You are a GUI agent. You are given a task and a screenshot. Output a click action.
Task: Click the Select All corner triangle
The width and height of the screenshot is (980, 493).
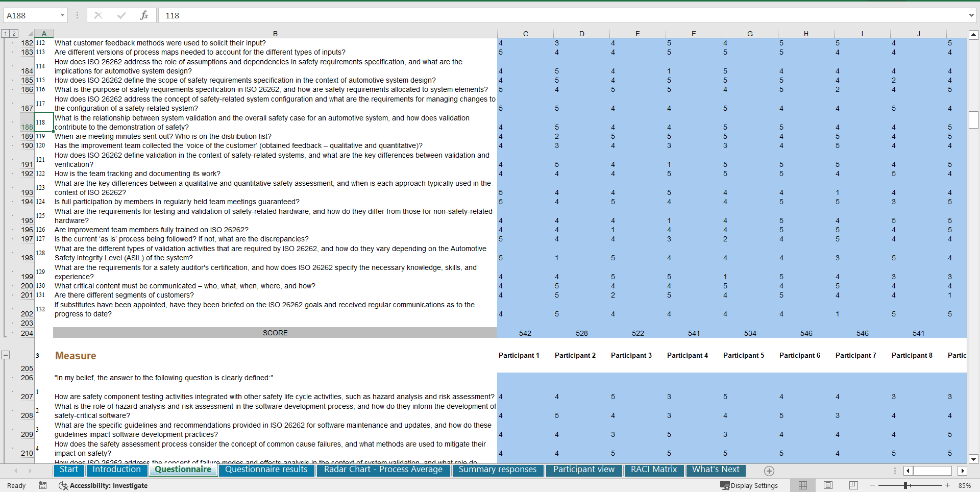[30, 34]
